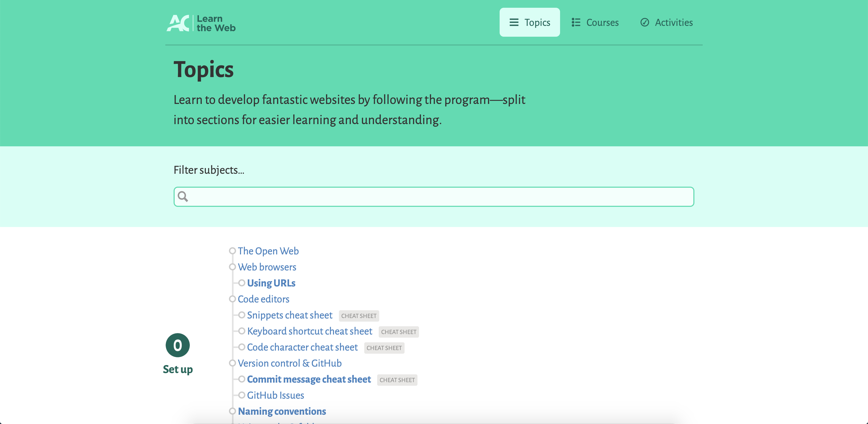Screen dimensions: 868x424
Task: Navigate to Courses in the top bar
Action: tap(602, 22)
